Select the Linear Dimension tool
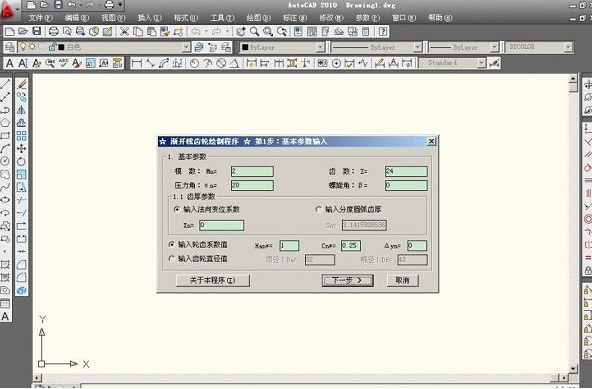This screenshot has width=592, height=389. pos(137,63)
